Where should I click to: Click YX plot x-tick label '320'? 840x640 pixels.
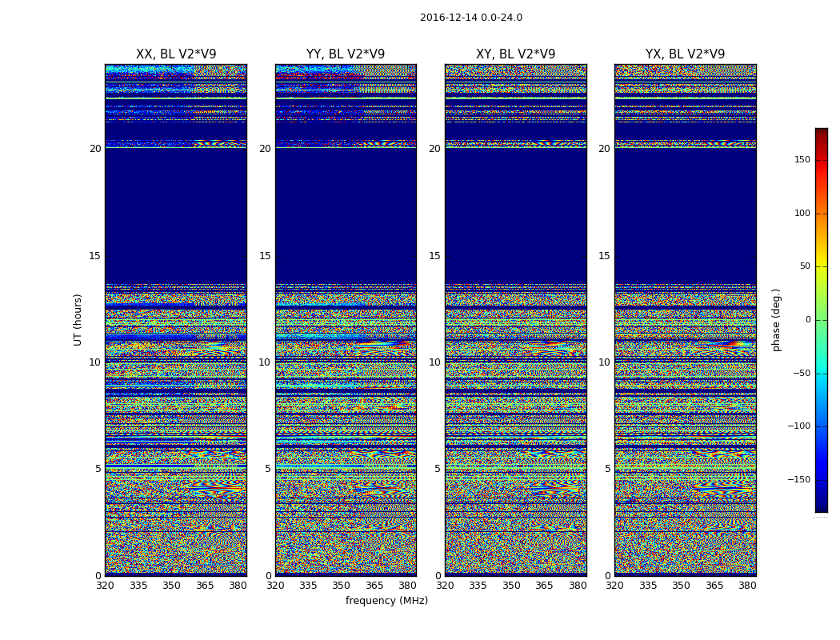click(615, 586)
